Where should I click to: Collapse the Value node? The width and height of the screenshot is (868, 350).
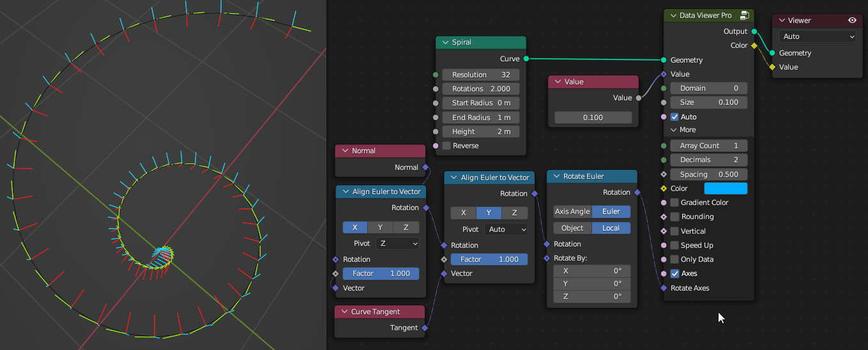[x=557, y=82]
